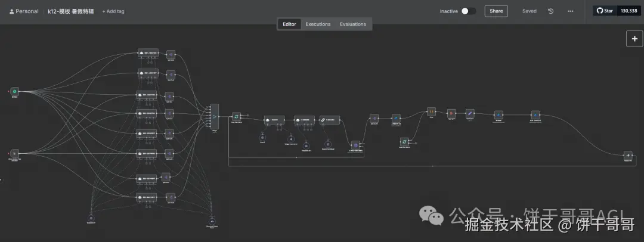Select the Replace Me arrow node
The image size is (644, 242).
627,155
